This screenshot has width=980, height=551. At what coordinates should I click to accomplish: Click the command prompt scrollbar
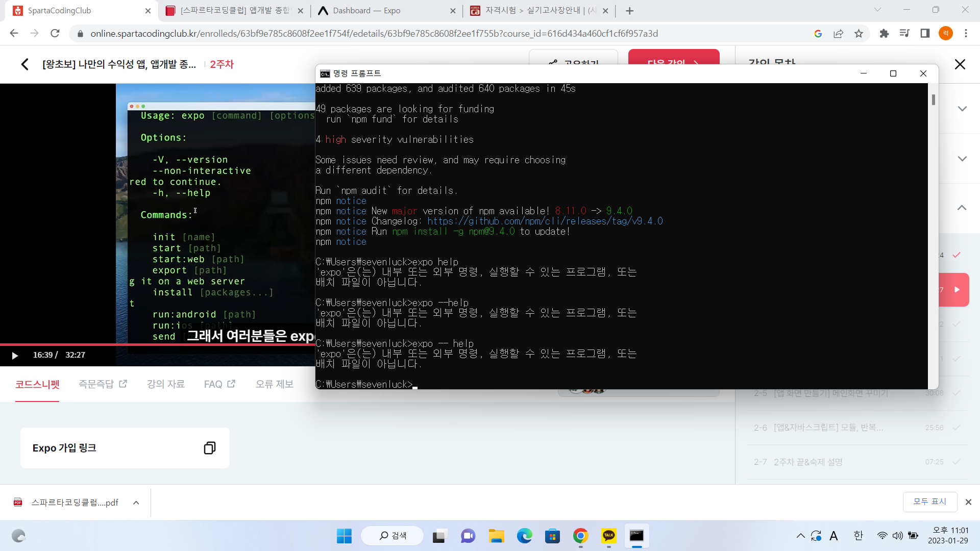click(x=933, y=100)
